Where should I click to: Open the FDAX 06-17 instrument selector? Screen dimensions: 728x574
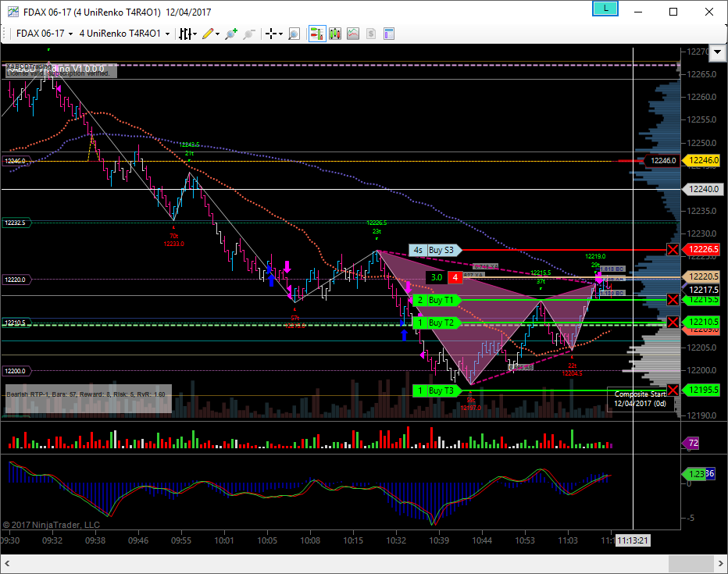45,34
